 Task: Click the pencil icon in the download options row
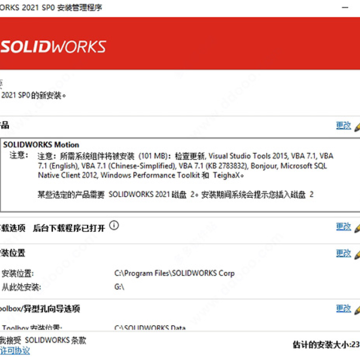[357, 228]
